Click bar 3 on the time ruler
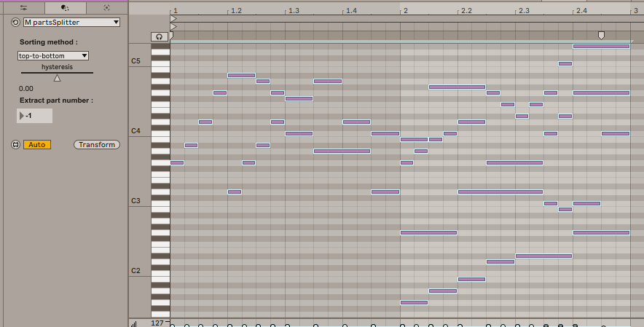The width and height of the screenshot is (644, 327). 635,11
